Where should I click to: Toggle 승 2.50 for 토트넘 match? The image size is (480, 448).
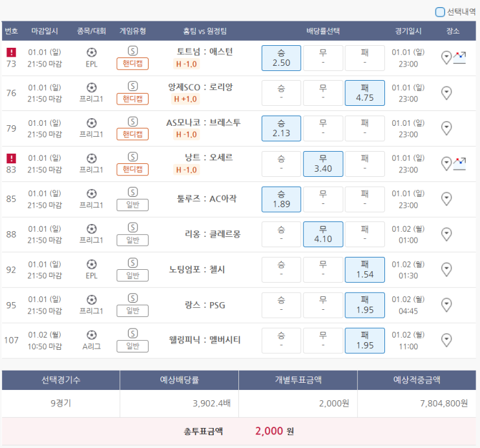pos(281,58)
